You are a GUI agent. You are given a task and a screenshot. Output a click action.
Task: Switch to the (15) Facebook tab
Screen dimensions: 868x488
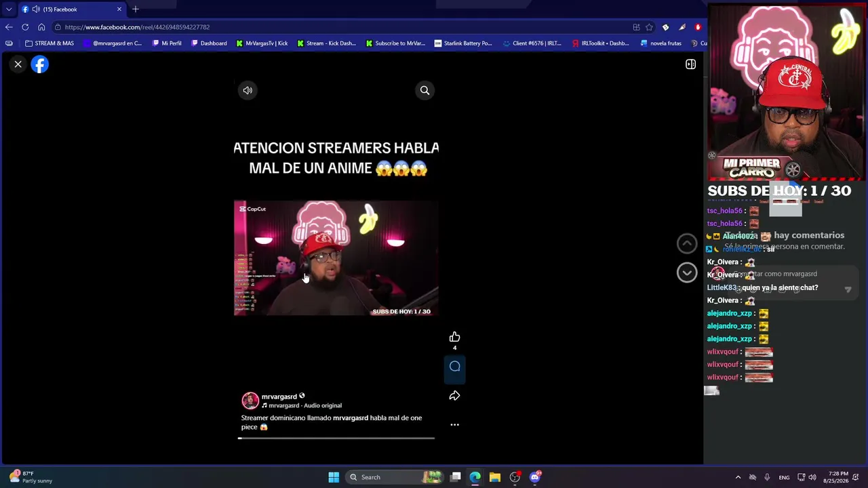72,9
